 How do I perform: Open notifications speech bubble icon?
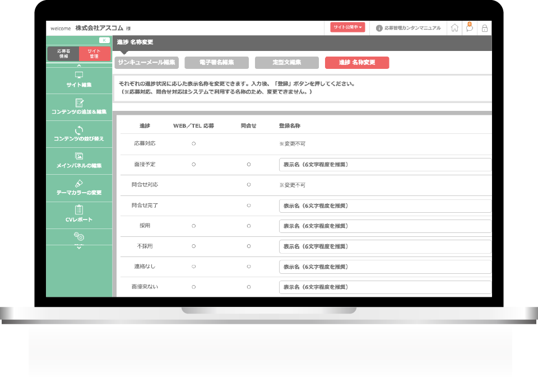pos(470,27)
